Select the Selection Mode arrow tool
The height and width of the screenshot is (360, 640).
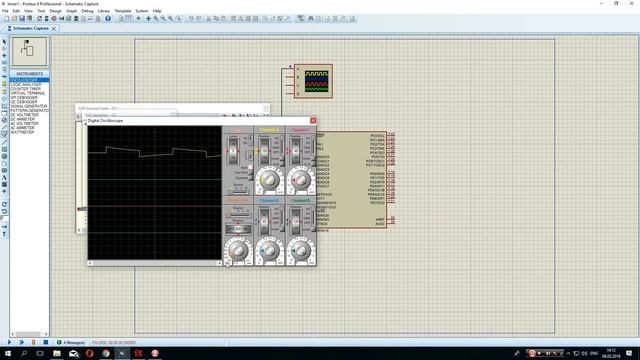[4, 42]
